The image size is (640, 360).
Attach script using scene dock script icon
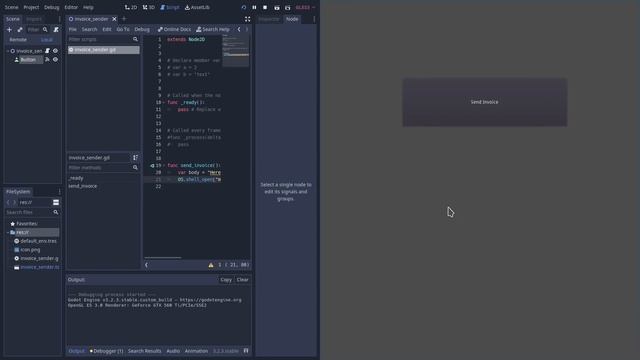(x=56, y=29)
